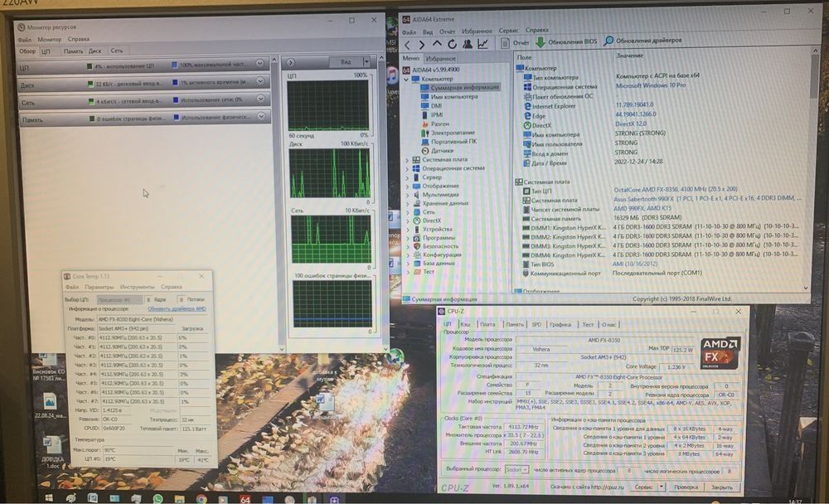Open Windows Start button on taskbar
This screenshot has height=504, width=829.
point(49,497)
